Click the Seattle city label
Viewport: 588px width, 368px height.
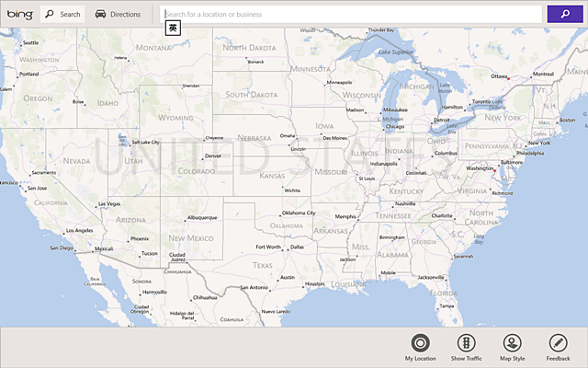coord(30,43)
